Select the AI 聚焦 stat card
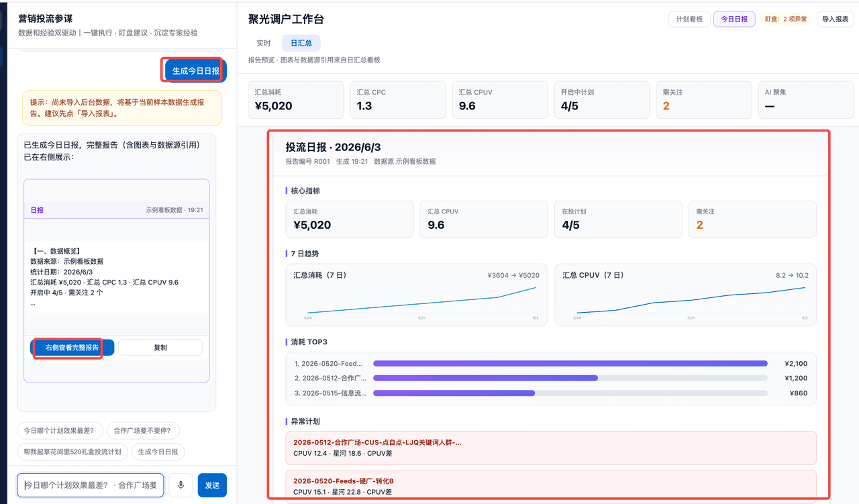The width and height of the screenshot is (859, 504). 806,100
